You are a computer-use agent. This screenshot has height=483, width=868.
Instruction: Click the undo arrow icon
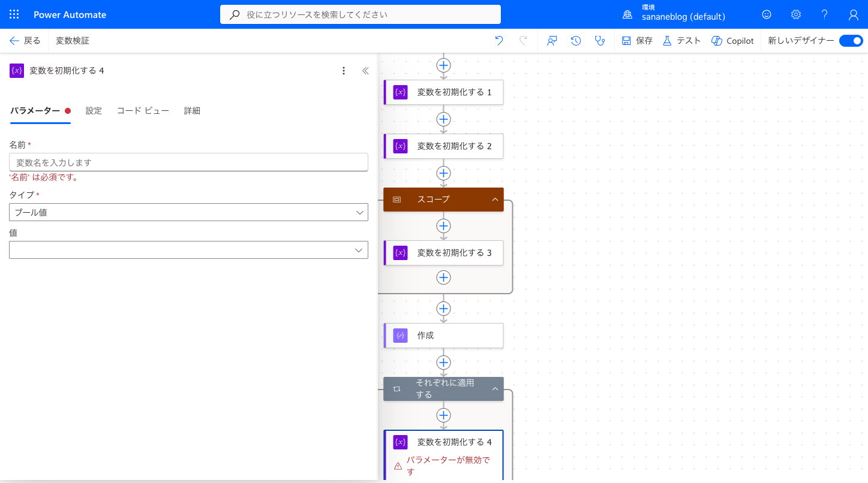[x=499, y=41]
